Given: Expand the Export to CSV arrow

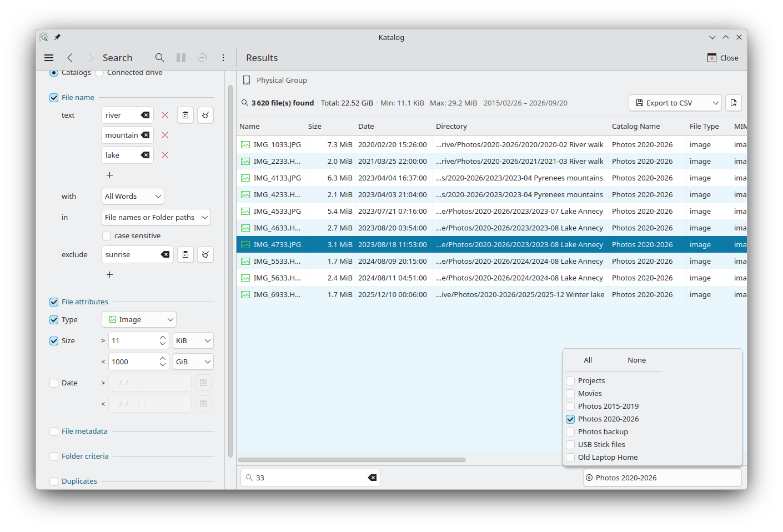Looking at the screenshot, I should (x=715, y=103).
